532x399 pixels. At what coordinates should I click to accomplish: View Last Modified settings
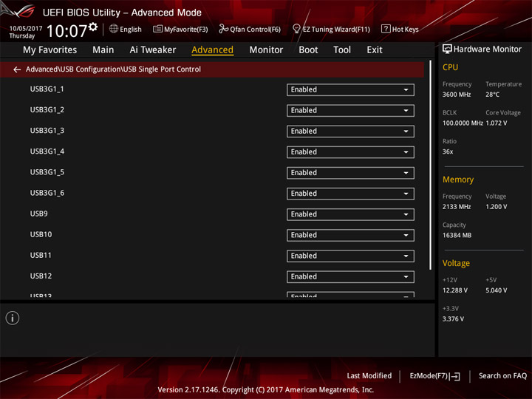(x=369, y=376)
